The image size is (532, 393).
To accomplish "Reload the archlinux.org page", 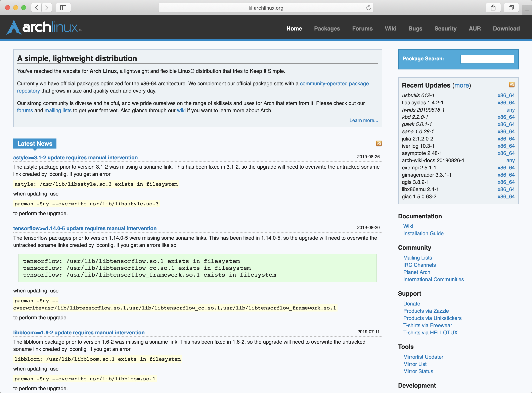I will pos(368,8).
